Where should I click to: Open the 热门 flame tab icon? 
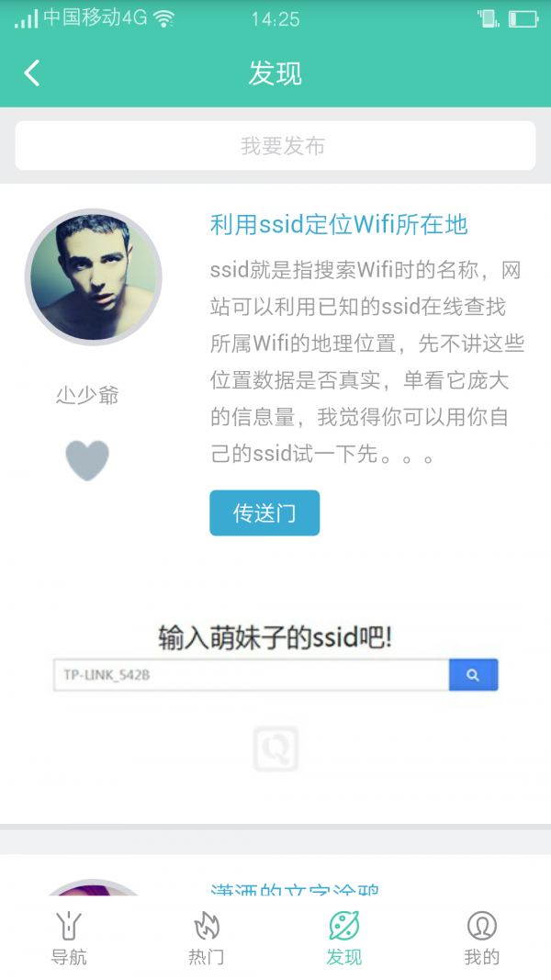(206, 926)
